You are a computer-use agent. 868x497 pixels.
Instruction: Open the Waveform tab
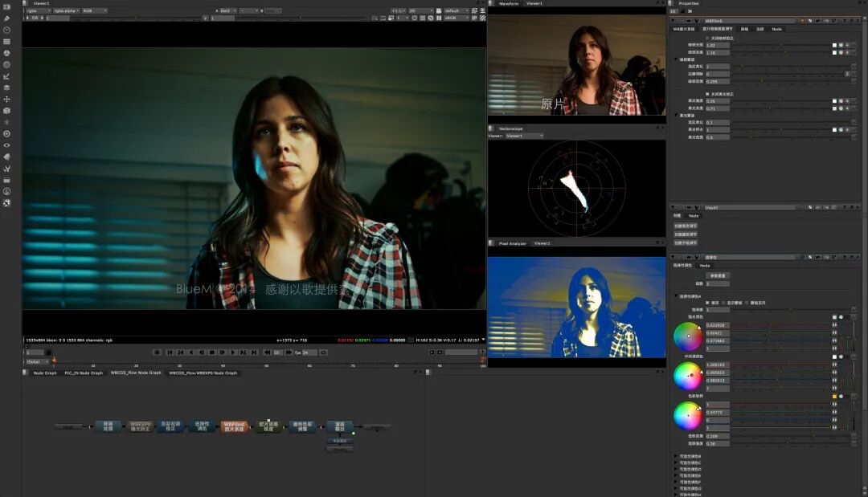509,3
